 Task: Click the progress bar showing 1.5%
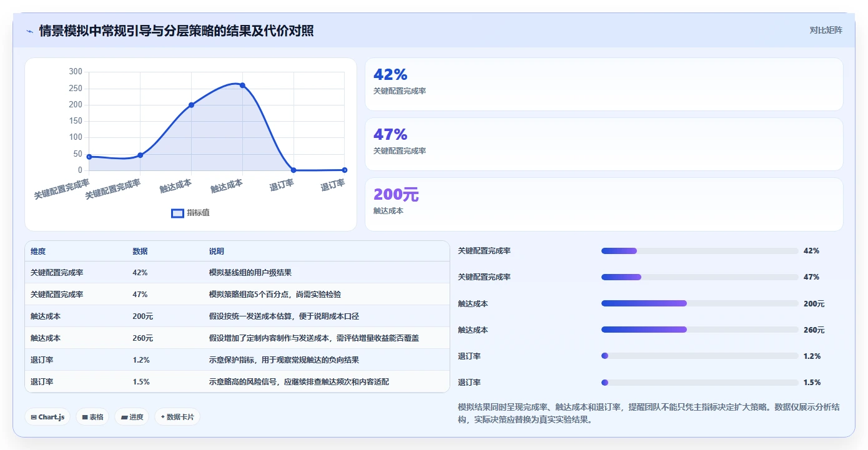coord(699,382)
